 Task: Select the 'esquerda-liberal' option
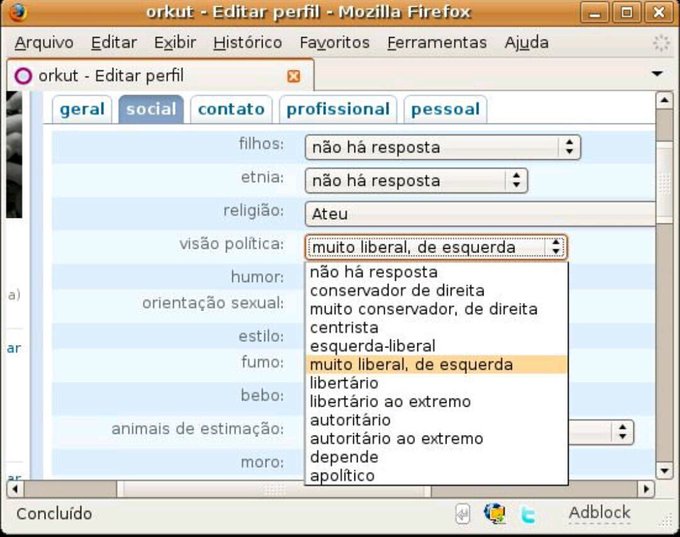(437, 346)
